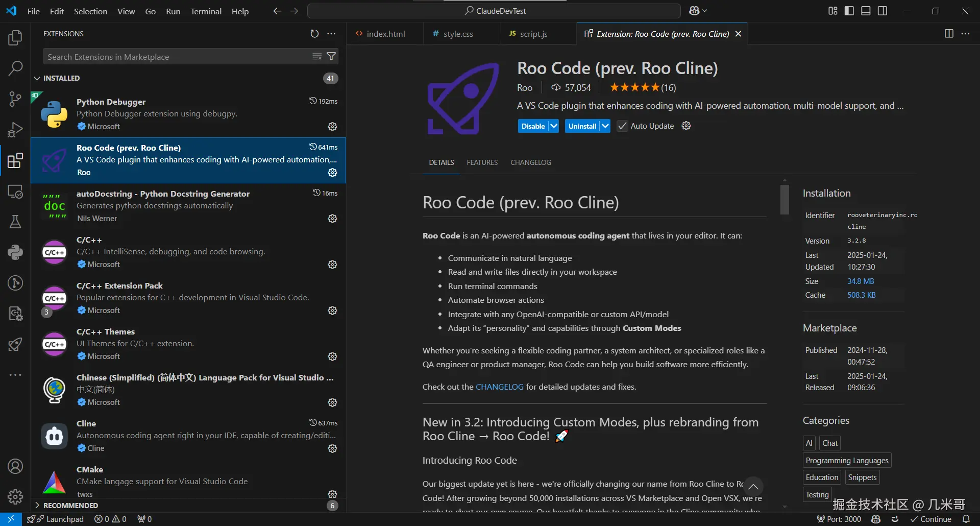
Task: Open the Explorer view in activity bar
Action: [x=15, y=38]
